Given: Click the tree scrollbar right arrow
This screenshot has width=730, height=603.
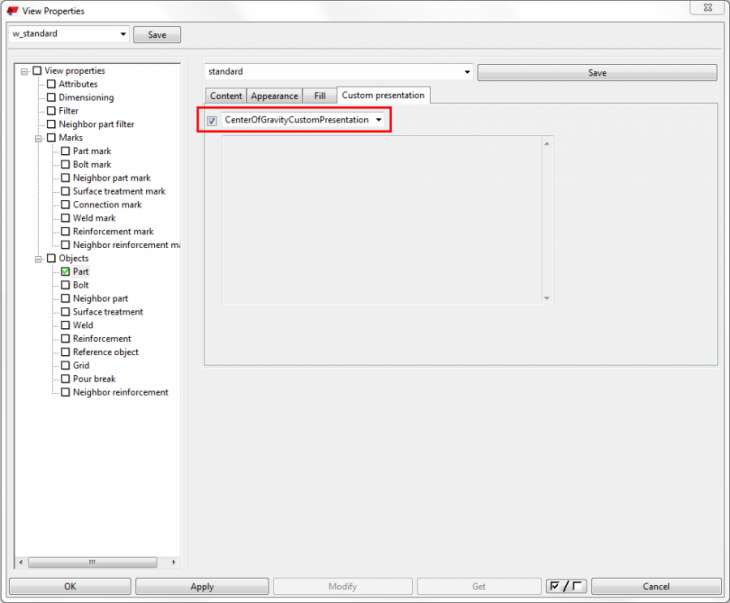Looking at the screenshot, I should [174, 562].
